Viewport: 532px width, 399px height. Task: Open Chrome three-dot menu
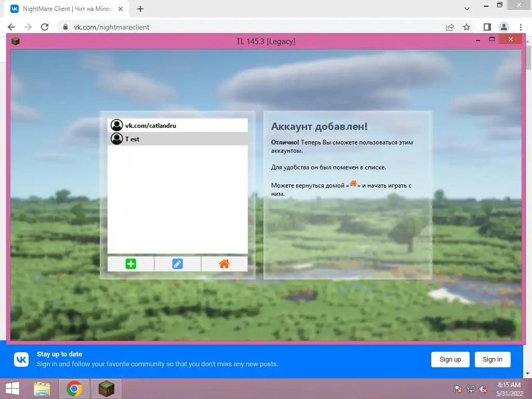click(x=521, y=27)
